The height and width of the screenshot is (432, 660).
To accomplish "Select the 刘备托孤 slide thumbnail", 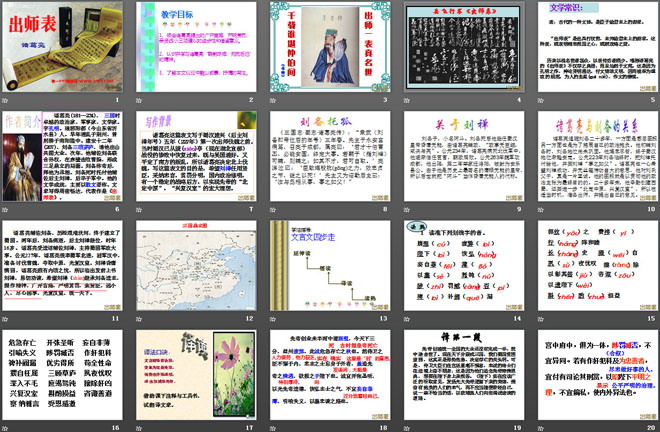I will [x=330, y=156].
